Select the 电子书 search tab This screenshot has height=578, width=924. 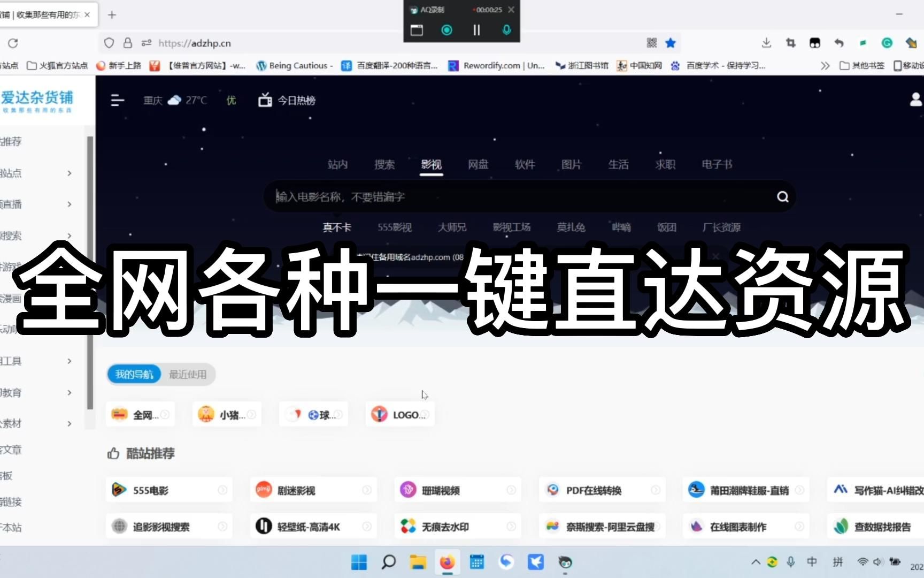click(717, 164)
